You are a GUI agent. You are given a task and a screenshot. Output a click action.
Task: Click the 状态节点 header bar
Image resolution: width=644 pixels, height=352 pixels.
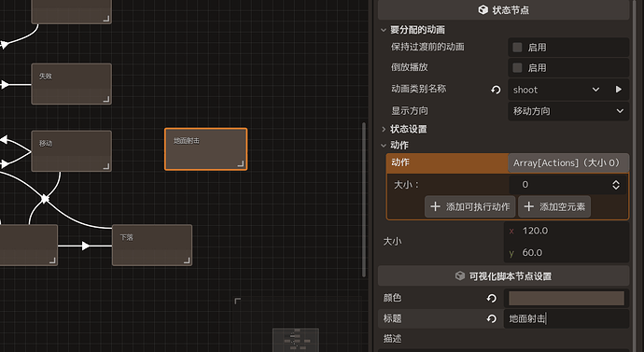(x=504, y=10)
